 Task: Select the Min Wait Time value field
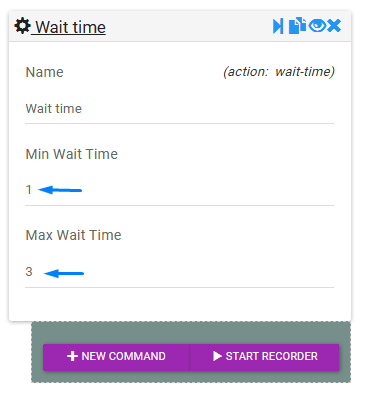point(179,190)
